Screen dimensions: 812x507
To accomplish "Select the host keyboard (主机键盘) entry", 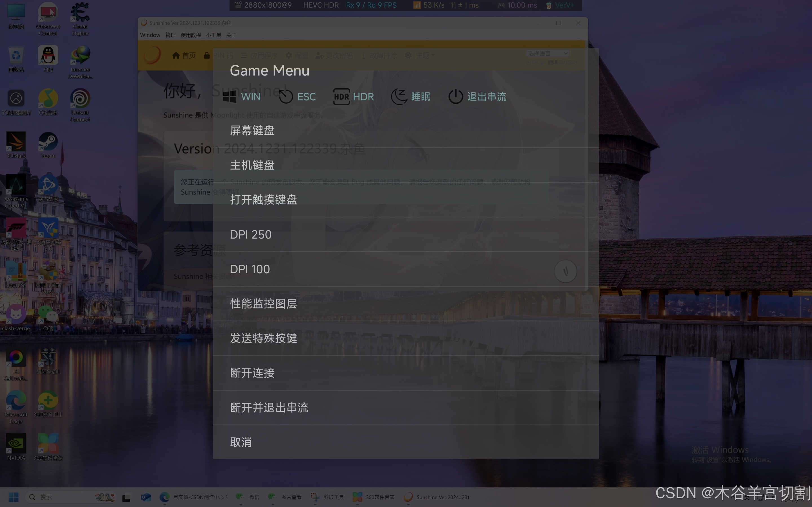I will [x=252, y=165].
